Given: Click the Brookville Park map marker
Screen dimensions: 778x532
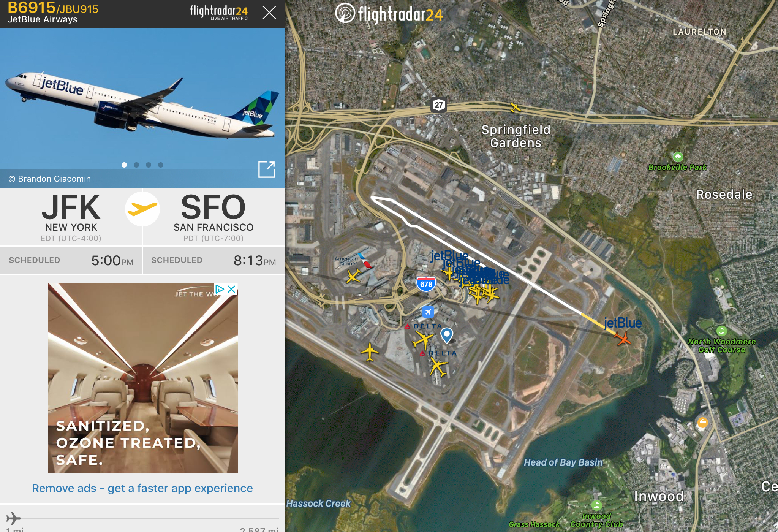Looking at the screenshot, I should coord(678,157).
